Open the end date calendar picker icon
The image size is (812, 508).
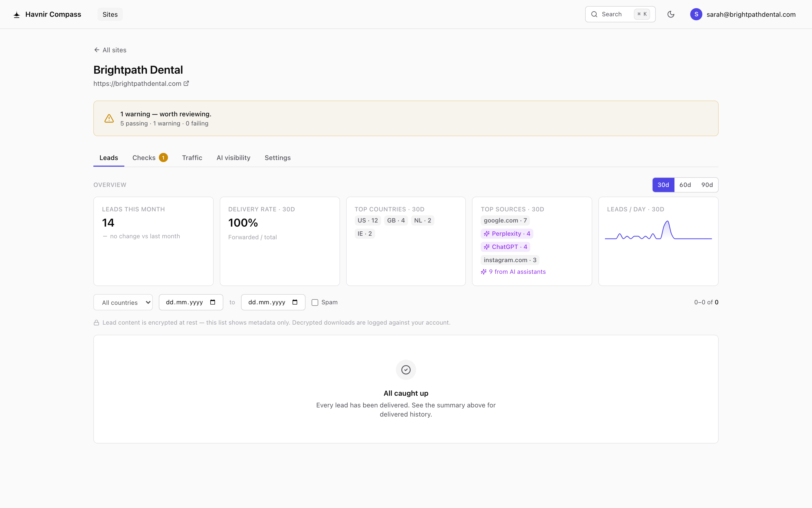295,302
